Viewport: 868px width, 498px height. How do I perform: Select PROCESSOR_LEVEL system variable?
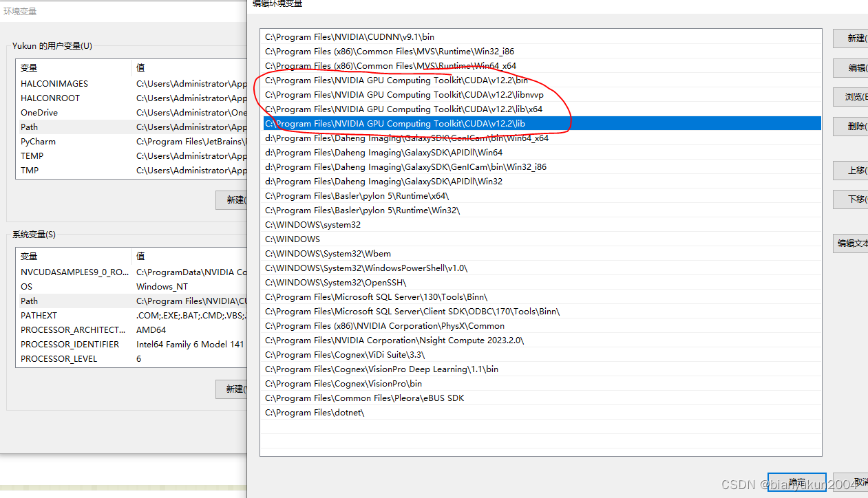[x=131, y=359]
